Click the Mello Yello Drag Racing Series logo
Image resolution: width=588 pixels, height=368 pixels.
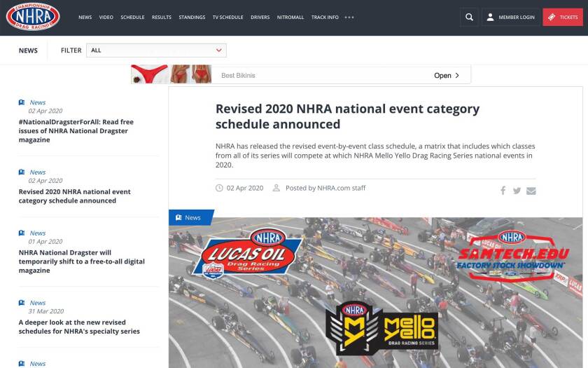pos(382,328)
